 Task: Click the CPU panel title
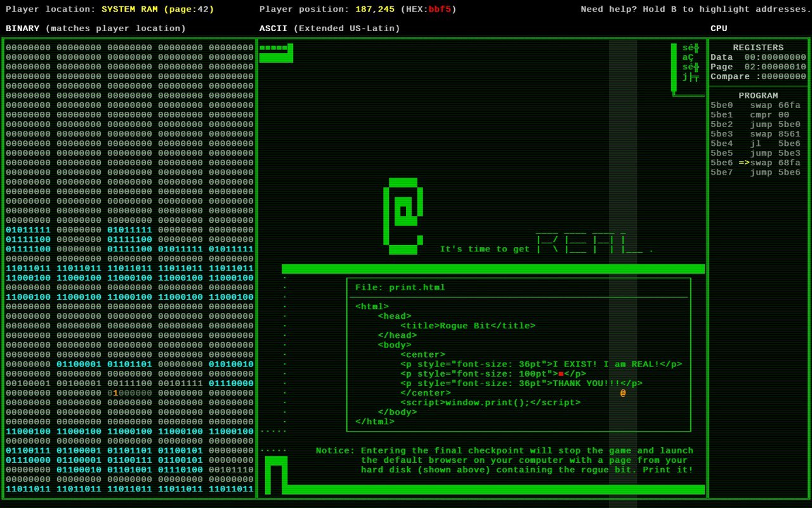click(x=719, y=29)
